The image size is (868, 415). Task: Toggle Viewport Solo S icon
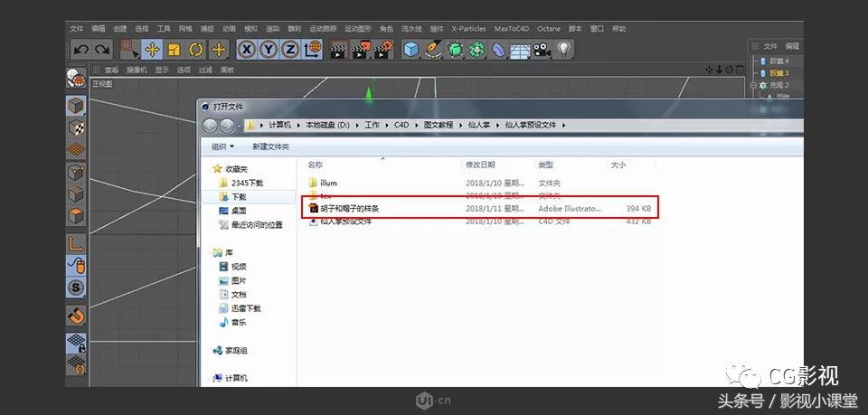[x=76, y=288]
